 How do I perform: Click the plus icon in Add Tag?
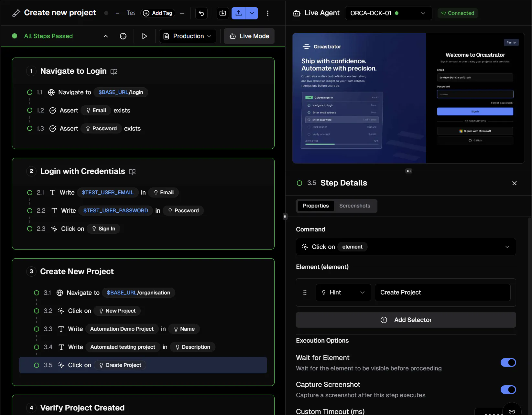(146, 13)
